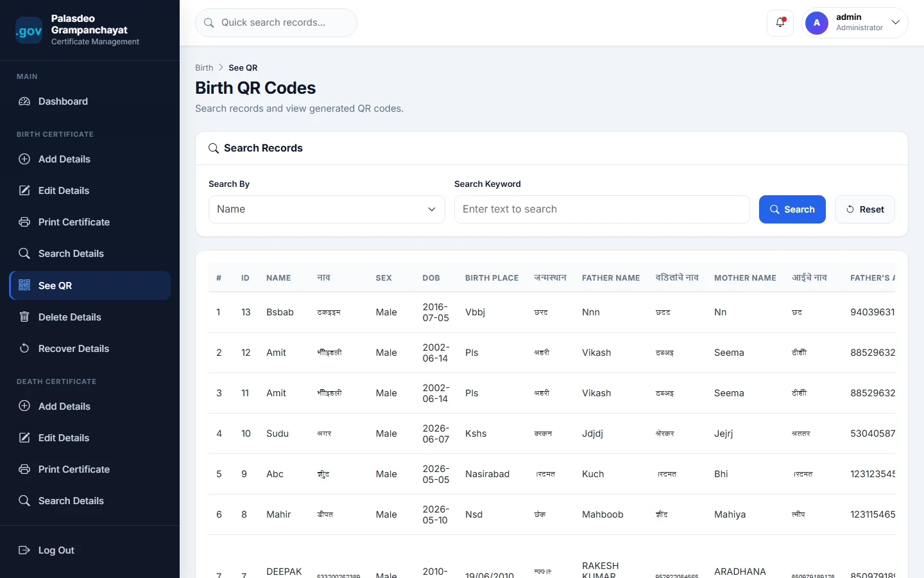Screen dimensions: 924x578
Task: Open Birth Certificate Print Certificate
Action: (90, 222)
